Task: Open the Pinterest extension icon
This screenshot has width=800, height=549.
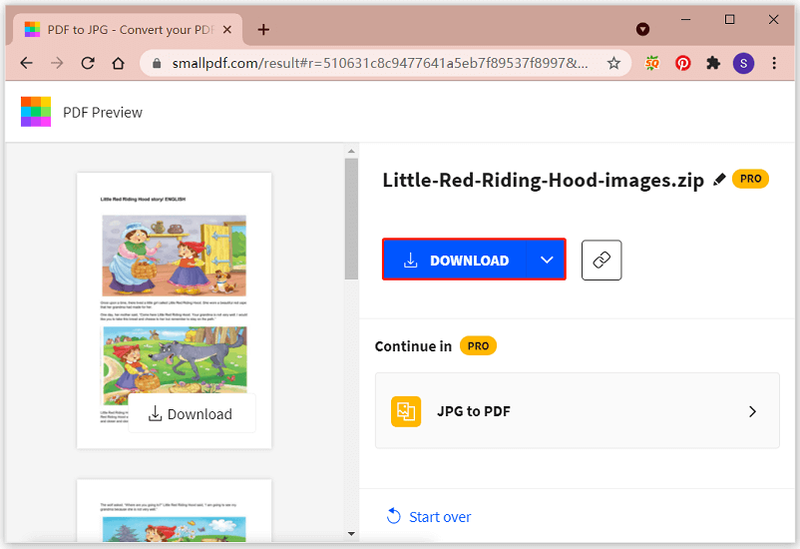Action: 683,63
